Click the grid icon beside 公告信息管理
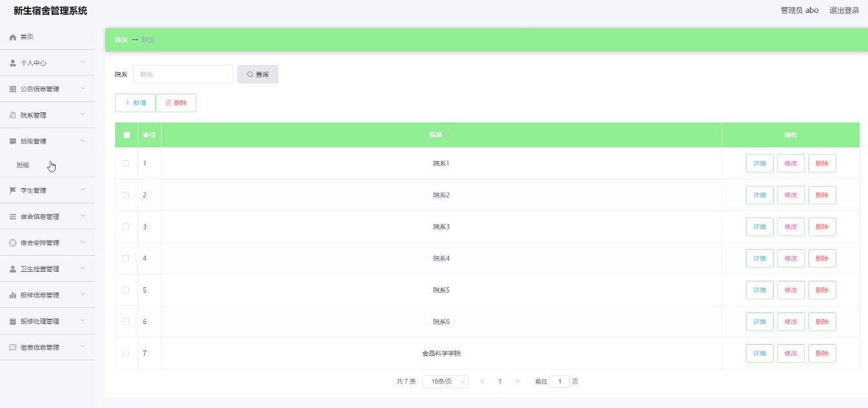Image resolution: width=868 pixels, height=408 pixels. click(x=12, y=89)
